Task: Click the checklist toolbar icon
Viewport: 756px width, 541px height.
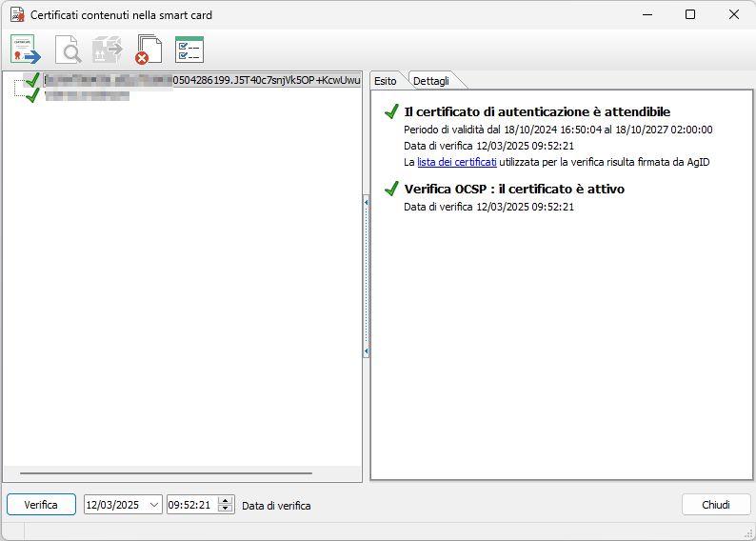Action: (x=189, y=50)
